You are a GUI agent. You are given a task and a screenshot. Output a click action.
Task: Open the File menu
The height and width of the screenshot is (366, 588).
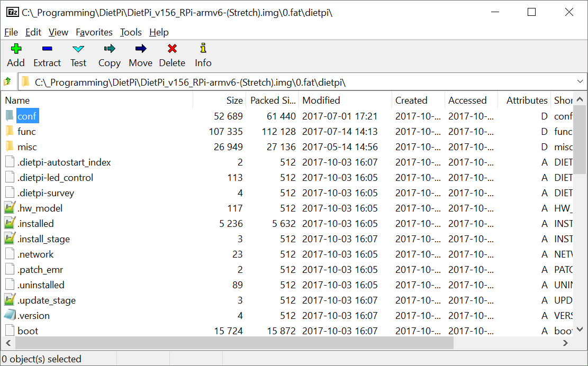coord(11,32)
